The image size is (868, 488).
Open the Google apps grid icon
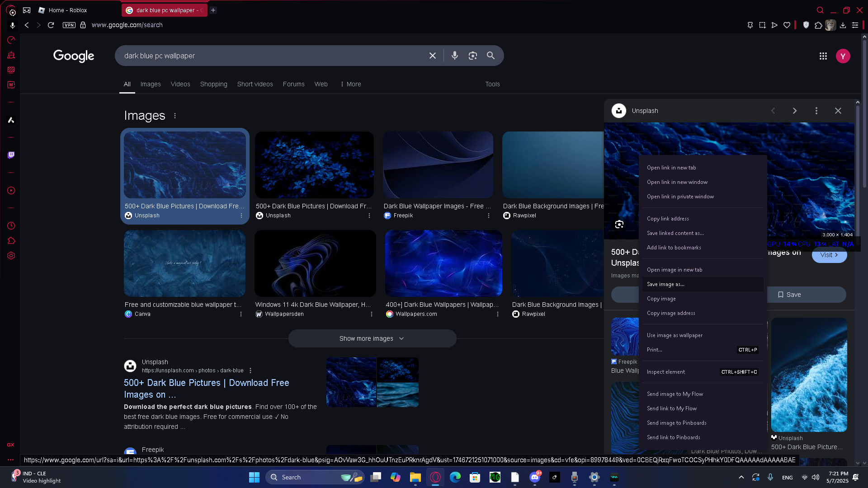pos(823,56)
